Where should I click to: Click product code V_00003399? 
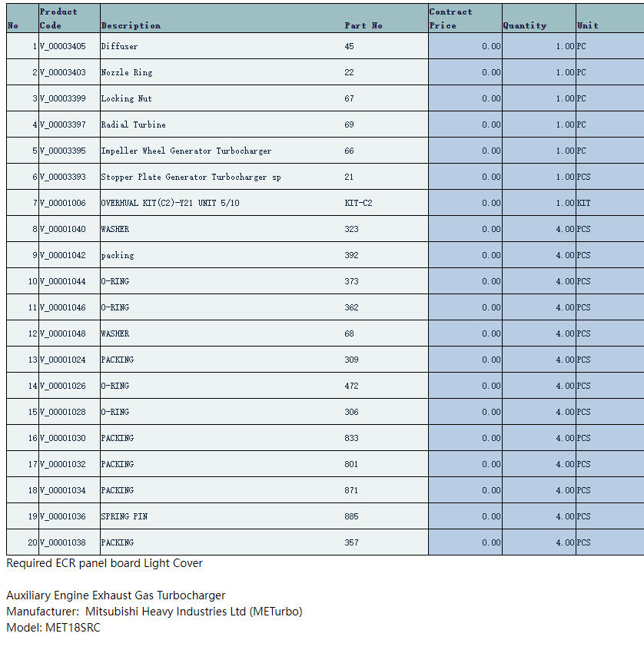coord(63,98)
